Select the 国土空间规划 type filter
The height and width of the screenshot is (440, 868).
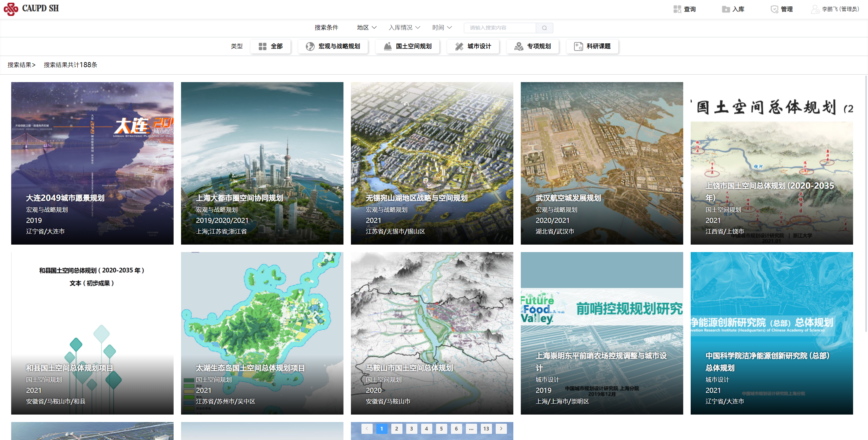coord(407,46)
